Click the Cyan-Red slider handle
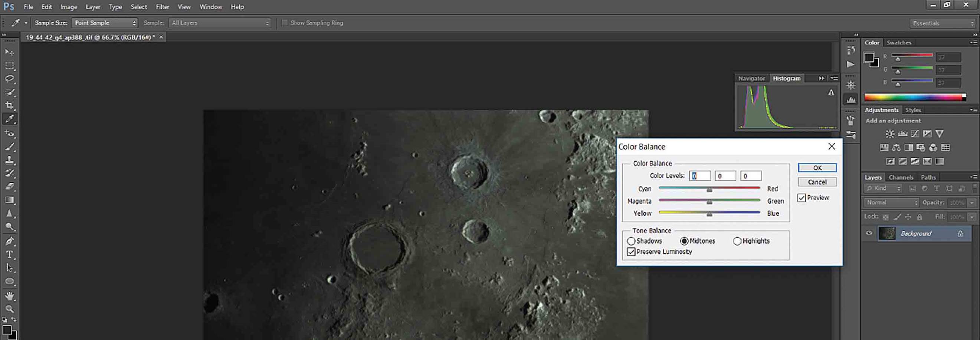980x340 pixels. click(x=709, y=189)
